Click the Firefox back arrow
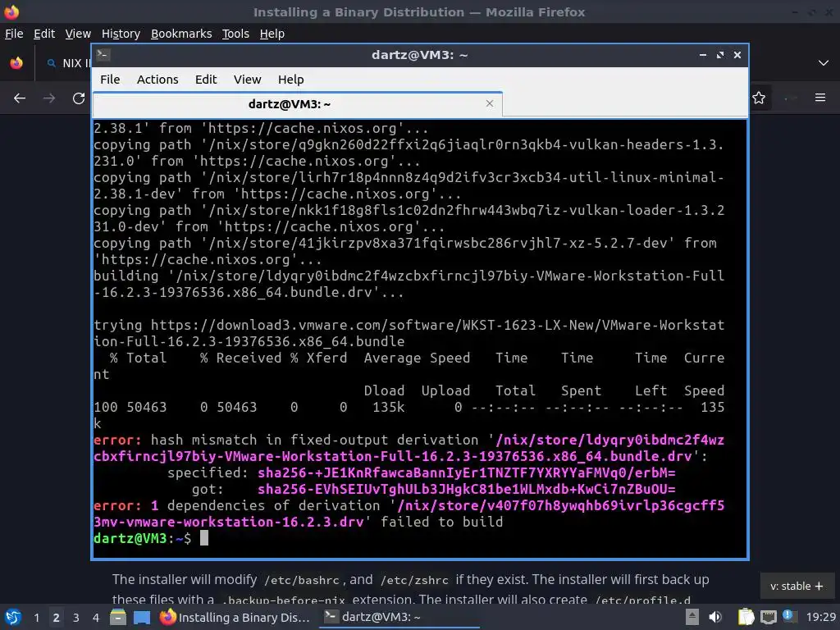This screenshot has width=840, height=630. tap(20, 98)
